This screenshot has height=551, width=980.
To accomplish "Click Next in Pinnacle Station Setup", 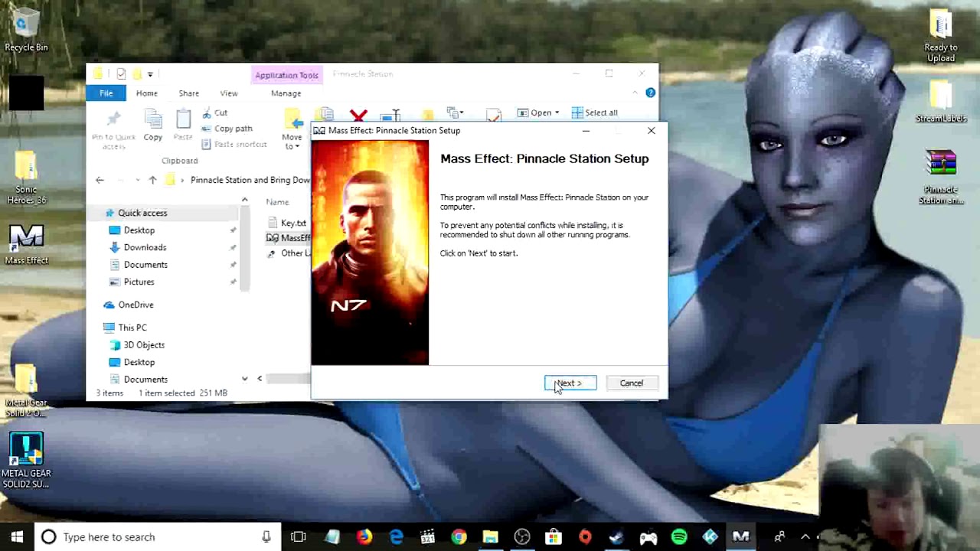I will coord(570,383).
